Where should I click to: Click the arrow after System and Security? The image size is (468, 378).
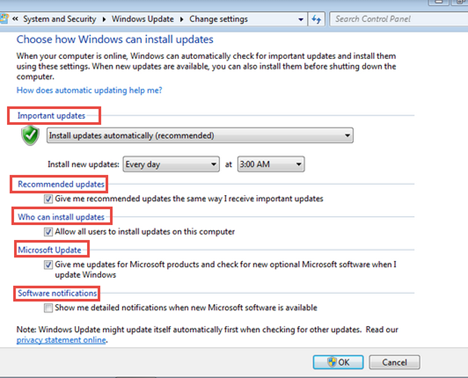click(104, 19)
